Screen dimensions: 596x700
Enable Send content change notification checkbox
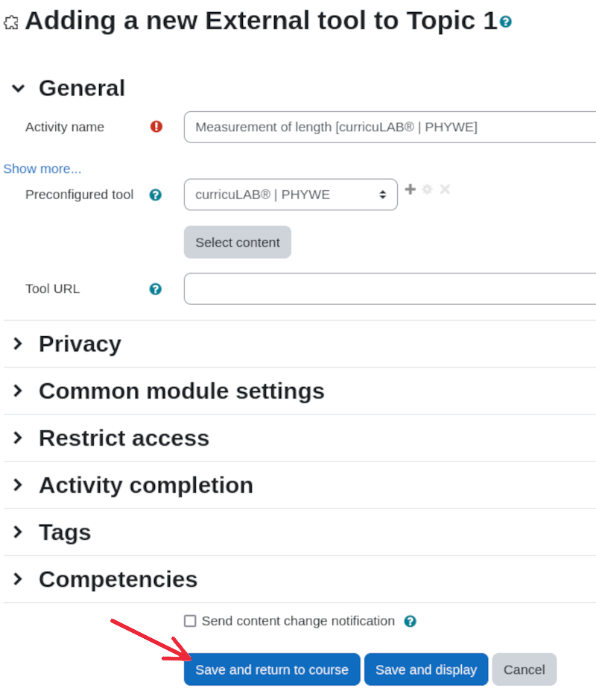pos(190,621)
